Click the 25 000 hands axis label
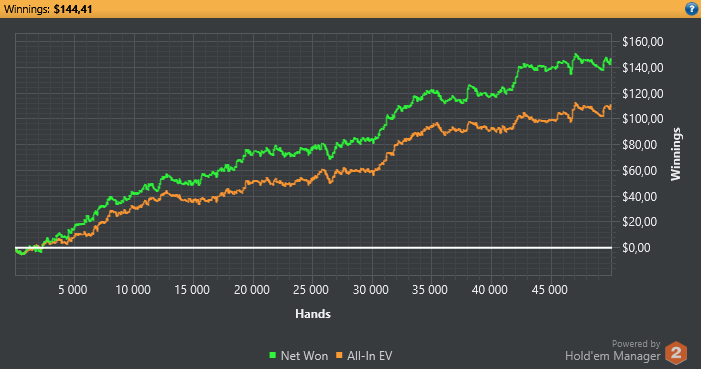701x369 pixels. click(311, 290)
